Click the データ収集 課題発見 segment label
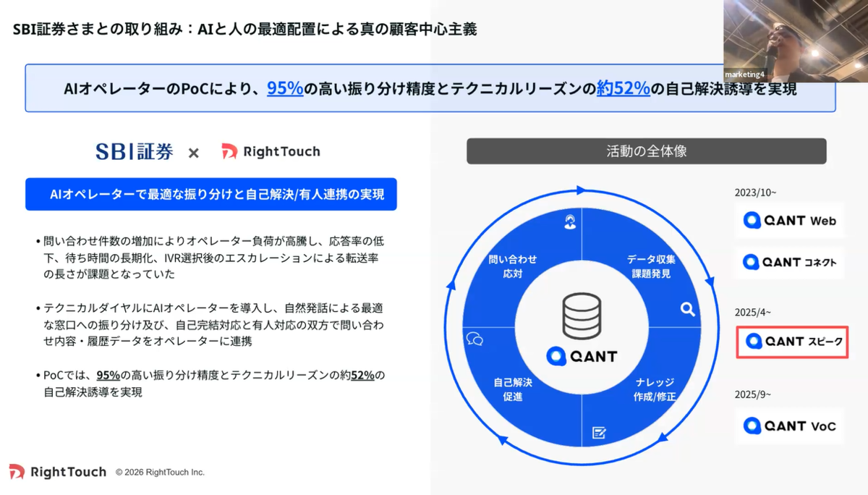The width and height of the screenshot is (868, 495). (x=651, y=266)
